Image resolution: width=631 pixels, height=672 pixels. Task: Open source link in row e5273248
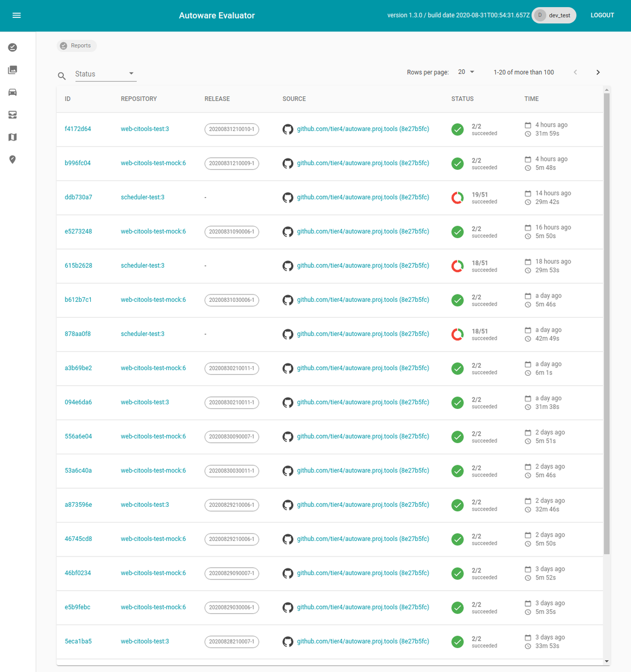[x=363, y=231]
